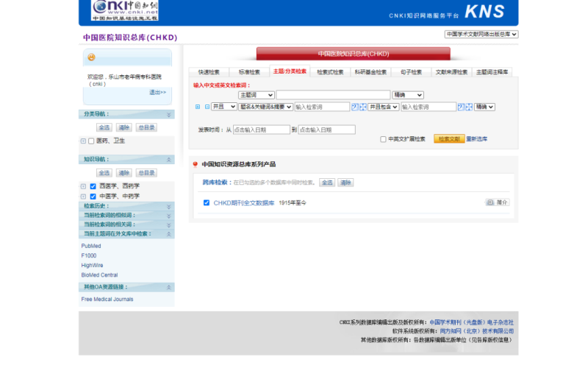Expand the 中医学、中药学 tree node
This screenshot has height=368, width=588.
click(x=83, y=197)
